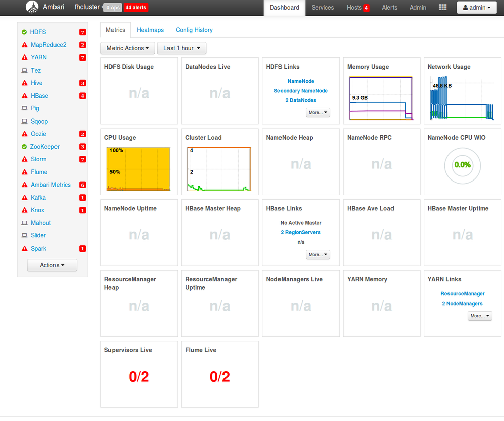
Task: Open the Last 1 hour time range dropdown
Action: 182,48
